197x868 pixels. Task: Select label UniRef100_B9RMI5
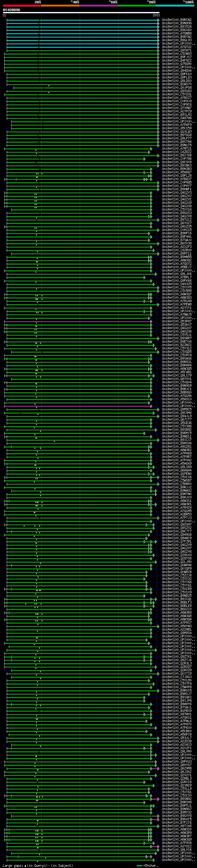pyautogui.click(x=177, y=433)
